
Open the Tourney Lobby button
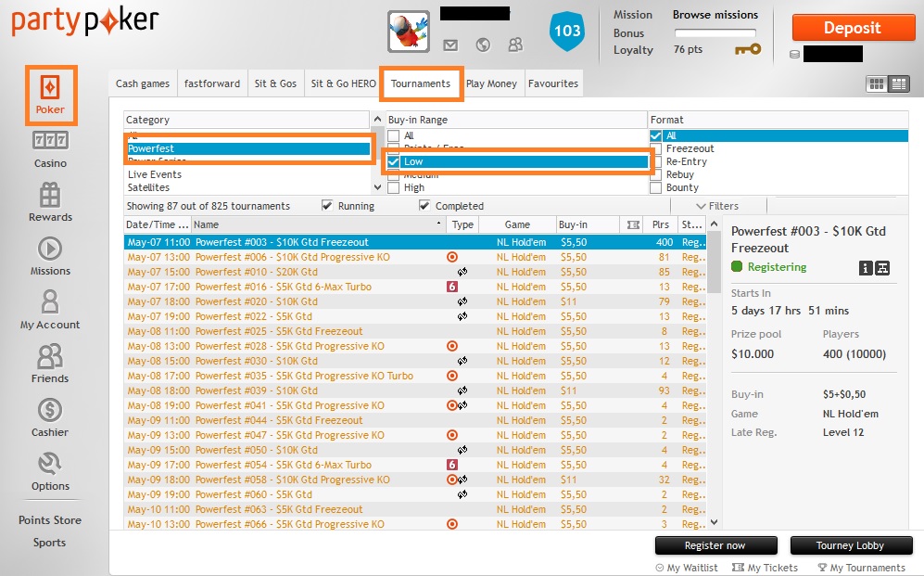[x=851, y=546]
